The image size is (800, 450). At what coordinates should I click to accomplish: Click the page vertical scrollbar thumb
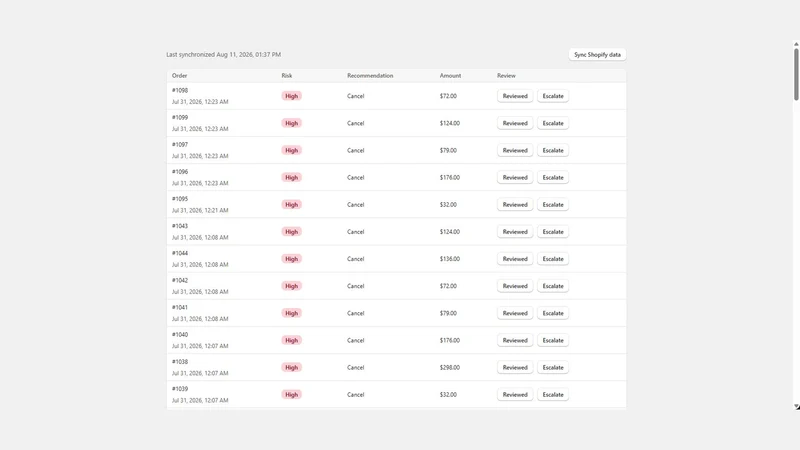point(796,74)
